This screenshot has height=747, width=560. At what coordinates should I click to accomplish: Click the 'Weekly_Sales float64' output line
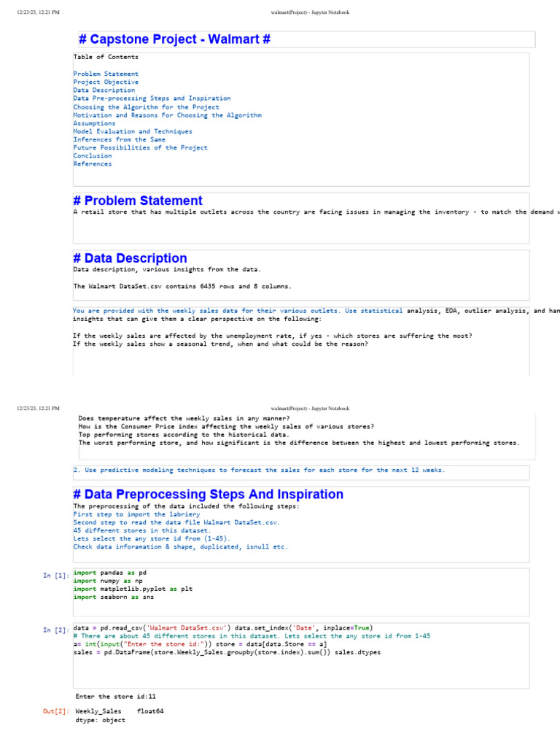click(120, 711)
